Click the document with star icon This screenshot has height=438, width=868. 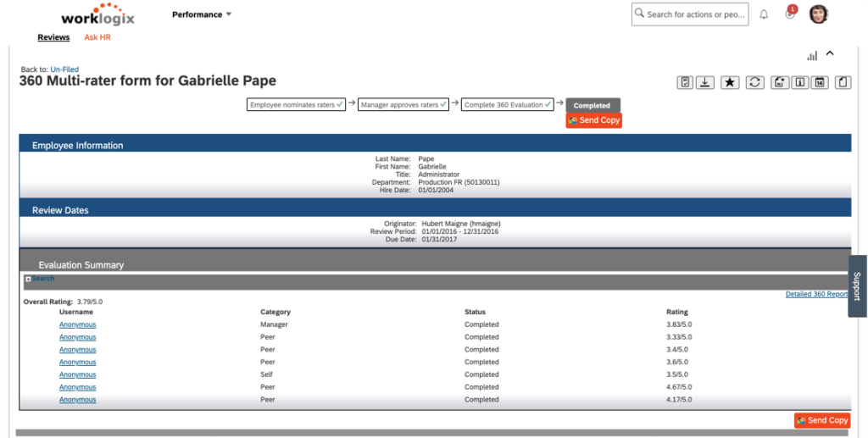[x=776, y=82]
